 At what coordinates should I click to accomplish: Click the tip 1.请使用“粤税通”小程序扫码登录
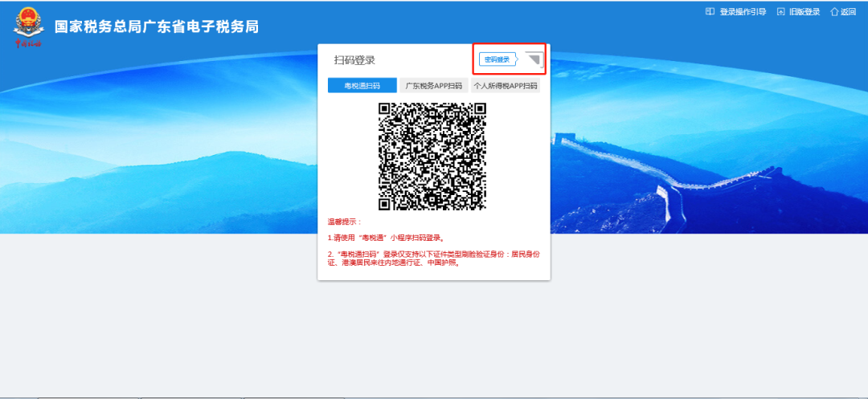(387, 238)
